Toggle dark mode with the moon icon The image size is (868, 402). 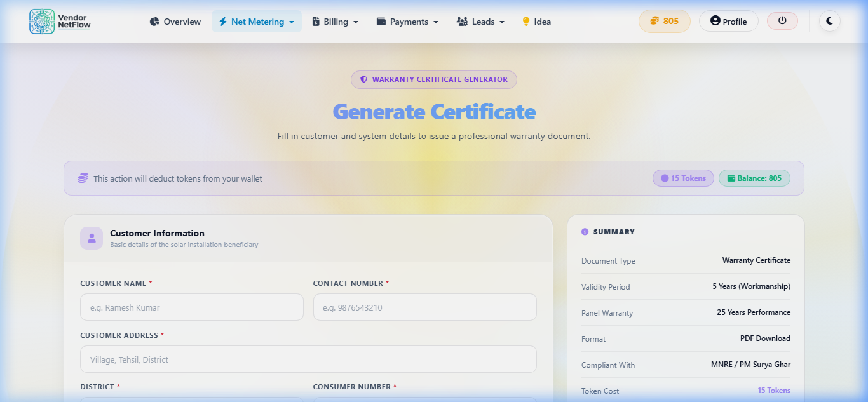click(x=830, y=21)
